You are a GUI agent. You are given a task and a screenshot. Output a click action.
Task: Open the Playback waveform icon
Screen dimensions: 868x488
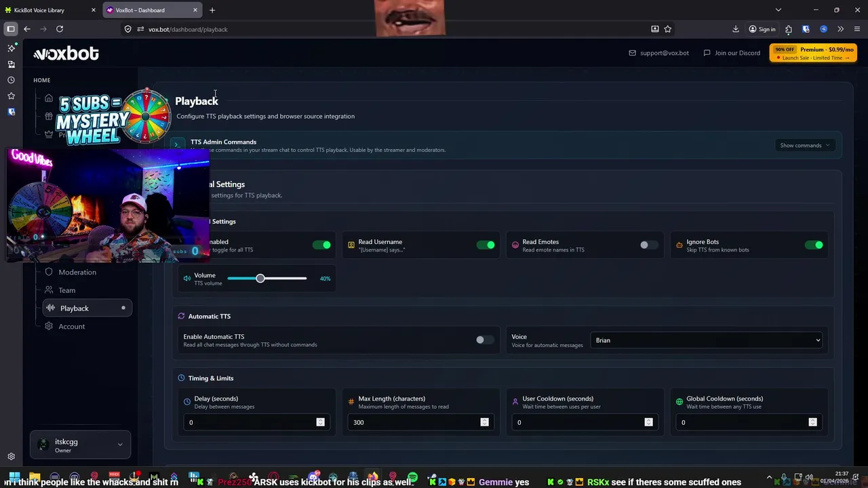click(x=50, y=308)
